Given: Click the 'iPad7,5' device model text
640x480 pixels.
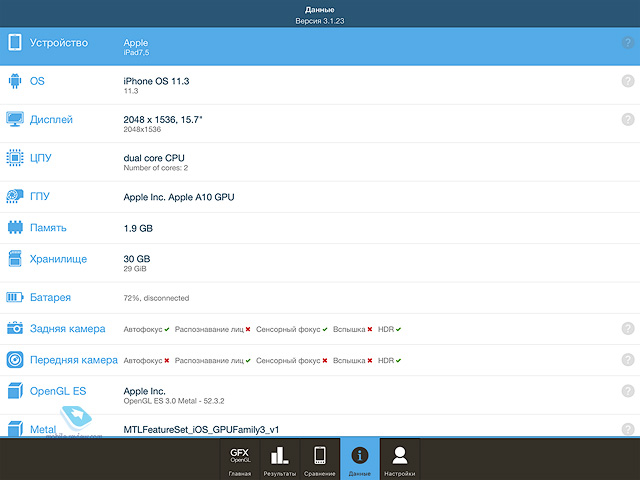Looking at the screenshot, I should coord(136,52).
